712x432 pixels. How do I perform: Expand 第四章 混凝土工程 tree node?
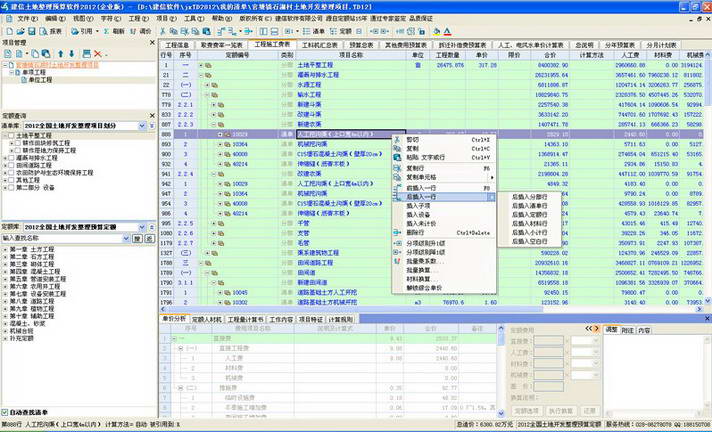coord(5,272)
